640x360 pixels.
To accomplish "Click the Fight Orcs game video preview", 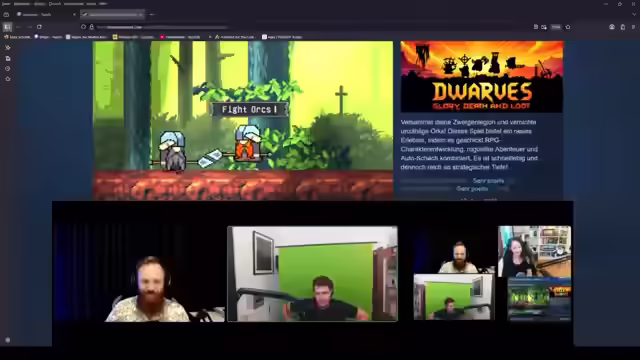I will coord(243,120).
